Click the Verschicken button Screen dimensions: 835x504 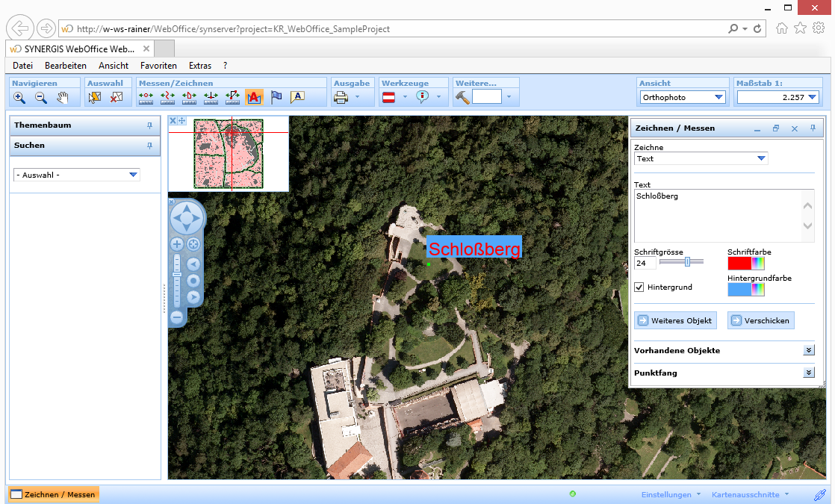[x=760, y=320]
